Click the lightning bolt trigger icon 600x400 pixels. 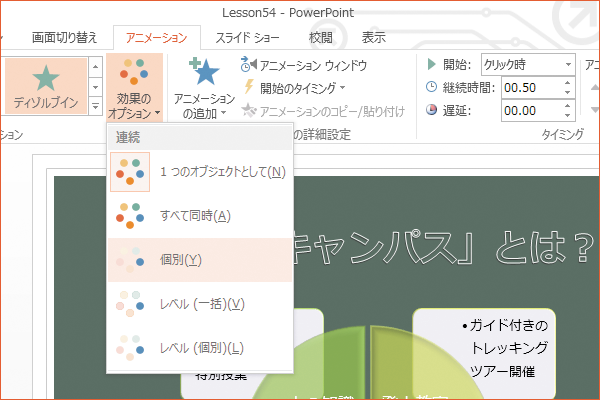click(249, 87)
